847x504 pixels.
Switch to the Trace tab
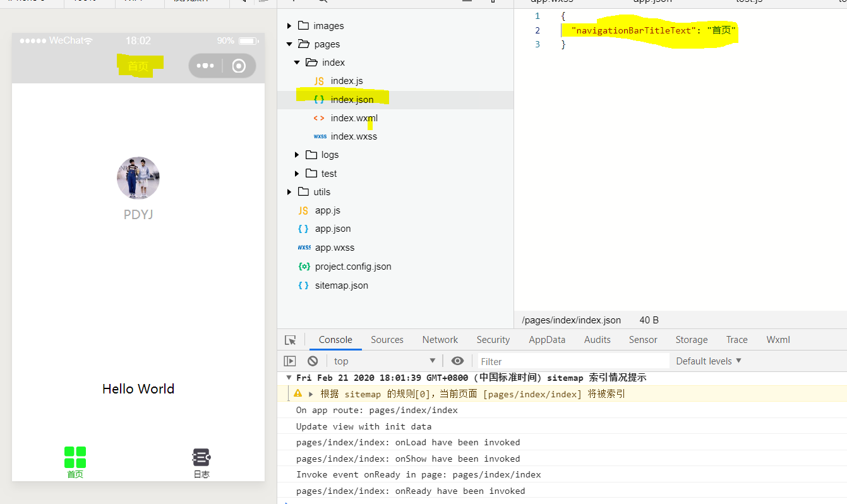pos(736,340)
